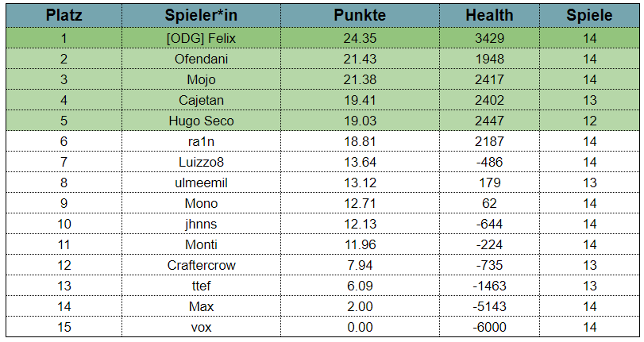
Task: Click Max's points value 2.00
Action: point(360,306)
